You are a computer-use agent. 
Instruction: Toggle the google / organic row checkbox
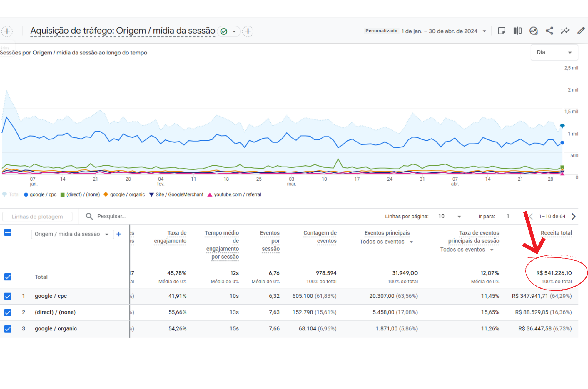pos(8,329)
